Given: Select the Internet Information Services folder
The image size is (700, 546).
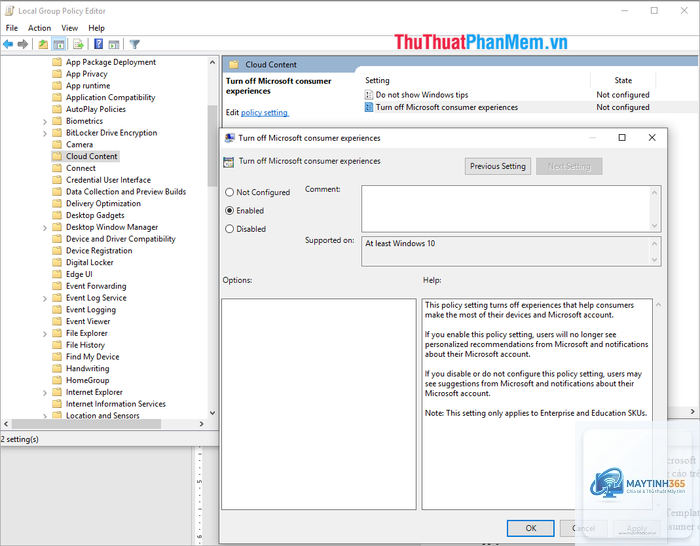Looking at the screenshot, I should pyautogui.click(x=116, y=404).
